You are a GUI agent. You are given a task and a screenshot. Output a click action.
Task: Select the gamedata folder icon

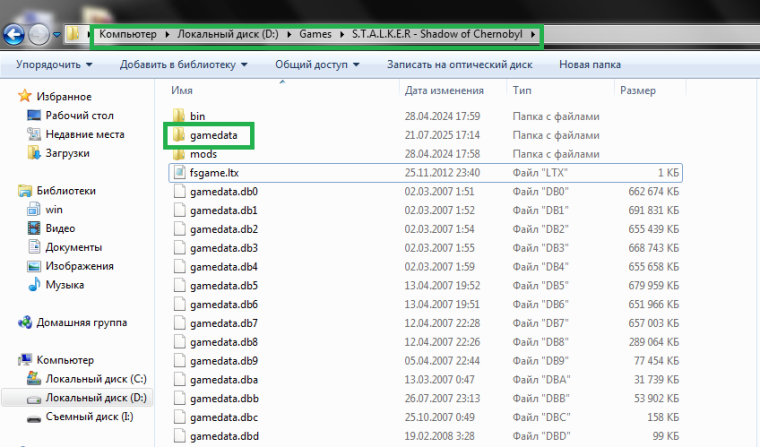tap(179, 135)
